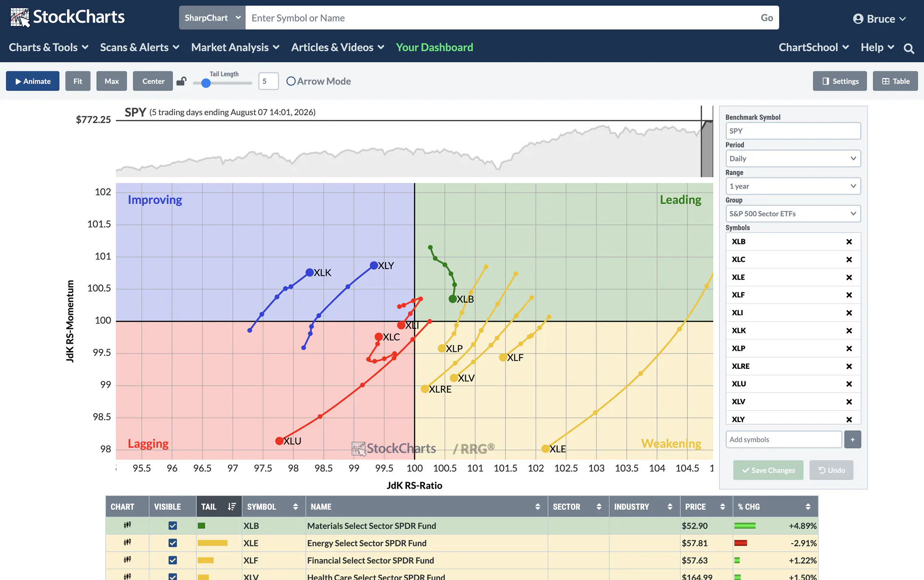
Task: Remove XLF from symbols list
Action: (849, 295)
